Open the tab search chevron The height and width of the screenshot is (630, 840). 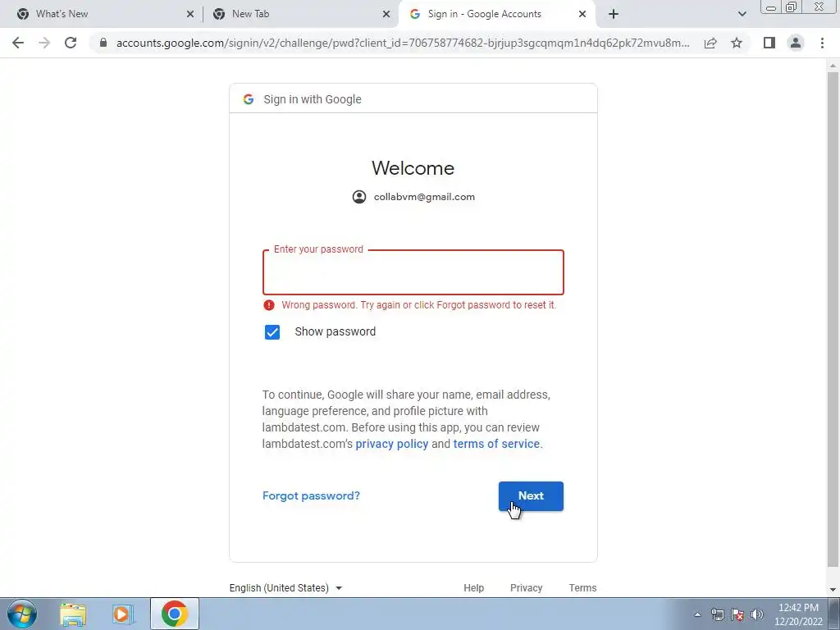[742, 14]
